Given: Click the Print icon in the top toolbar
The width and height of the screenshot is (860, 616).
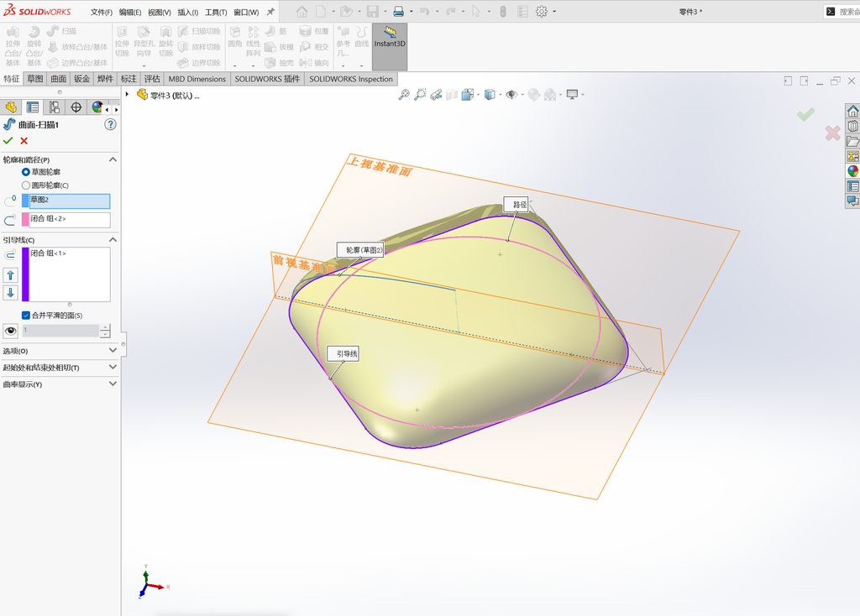Looking at the screenshot, I should [x=399, y=12].
